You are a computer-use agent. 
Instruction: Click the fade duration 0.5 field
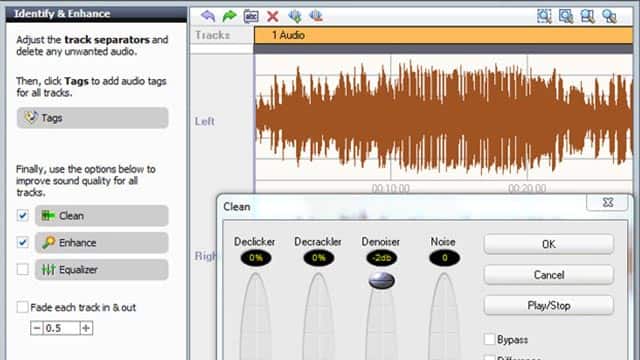tap(62, 328)
